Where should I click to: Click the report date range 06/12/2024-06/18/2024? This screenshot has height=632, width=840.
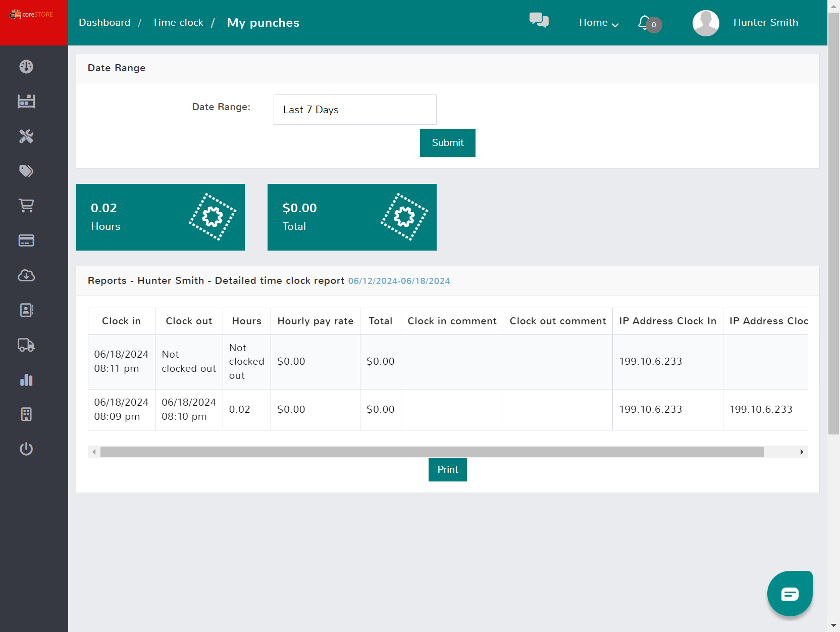click(399, 281)
